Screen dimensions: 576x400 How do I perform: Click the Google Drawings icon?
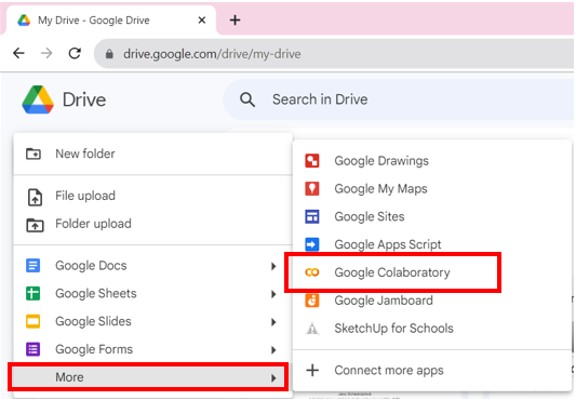click(312, 161)
